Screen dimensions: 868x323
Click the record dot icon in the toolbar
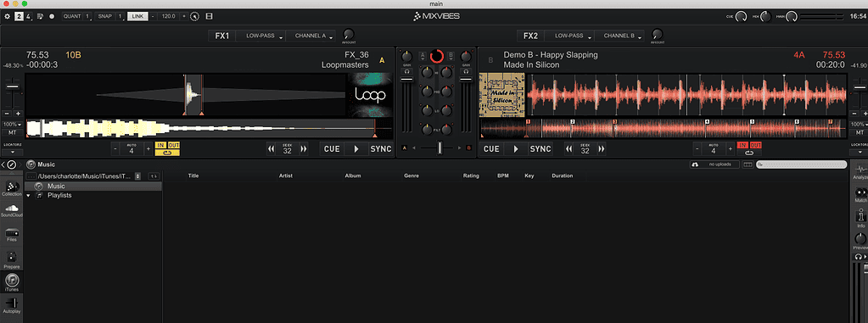click(x=52, y=16)
